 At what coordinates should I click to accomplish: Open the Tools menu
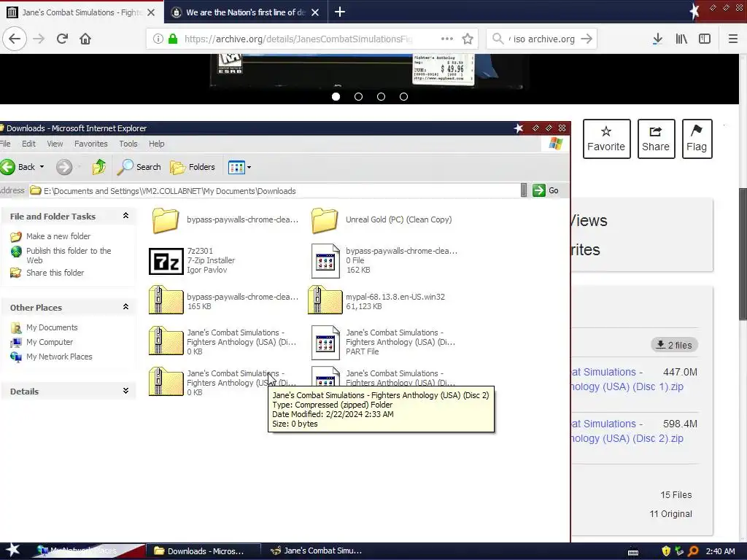pos(128,144)
